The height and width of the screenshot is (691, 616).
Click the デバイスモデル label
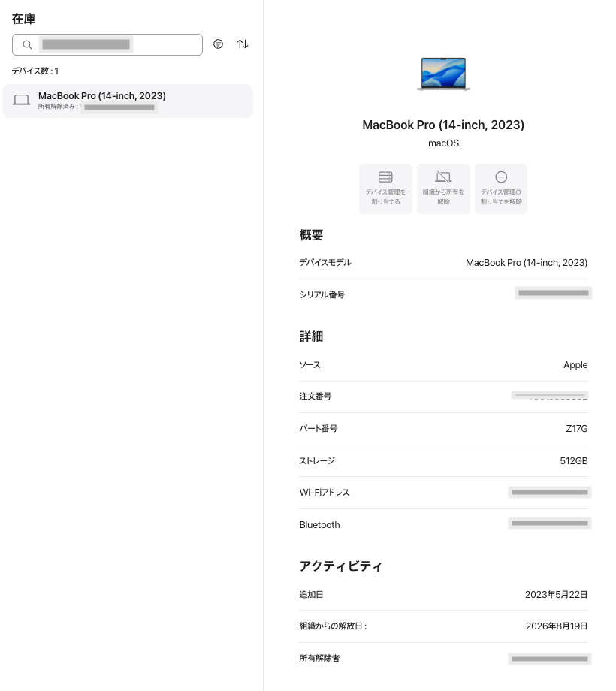tap(325, 263)
